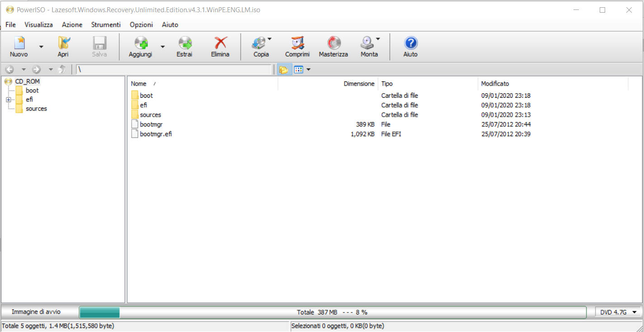Select the boot folder in the tree
Screen dimensions: 644x332
[32, 90]
